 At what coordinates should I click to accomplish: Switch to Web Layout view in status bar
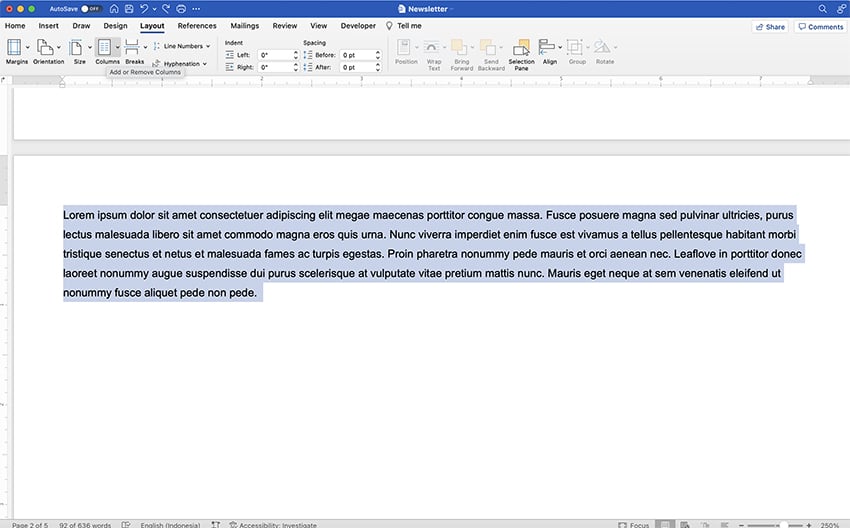point(685,524)
